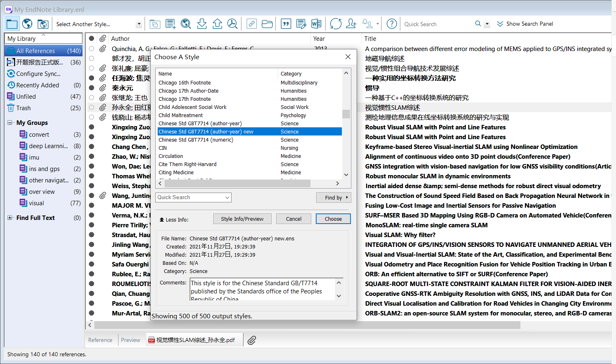Viewport: 616px width, 364px height.
Task: Click the Quick Search magnifier icon
Action: click(x=478, y=24)
